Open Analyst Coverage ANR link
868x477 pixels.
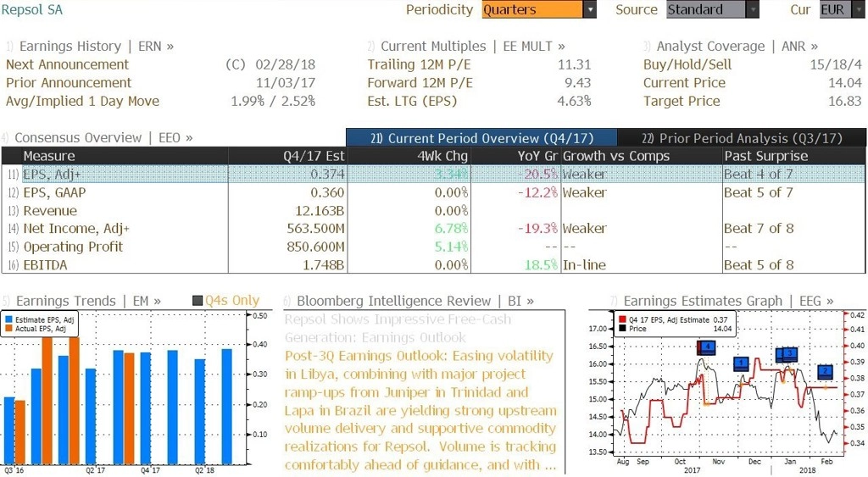[737, 47]
